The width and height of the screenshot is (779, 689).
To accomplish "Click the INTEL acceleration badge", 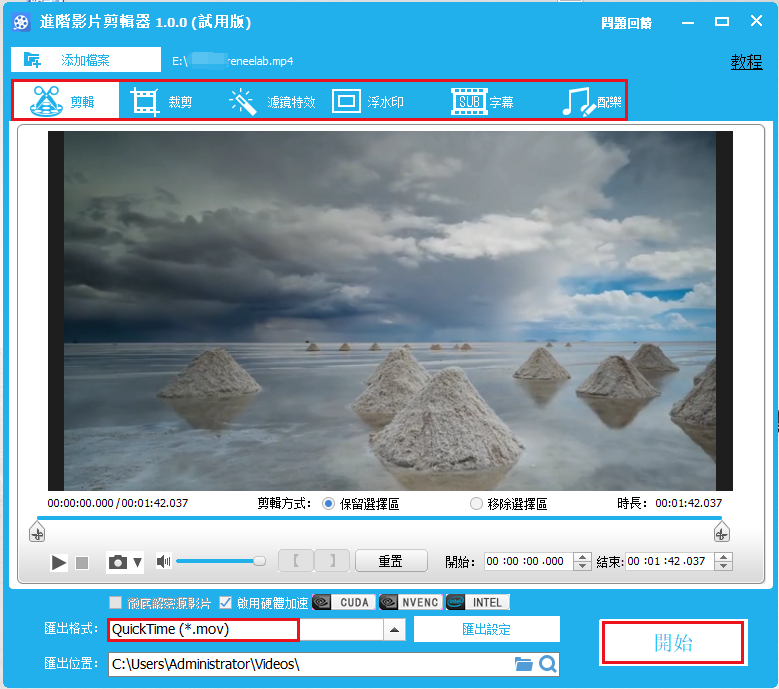I will tap(477, 602).
